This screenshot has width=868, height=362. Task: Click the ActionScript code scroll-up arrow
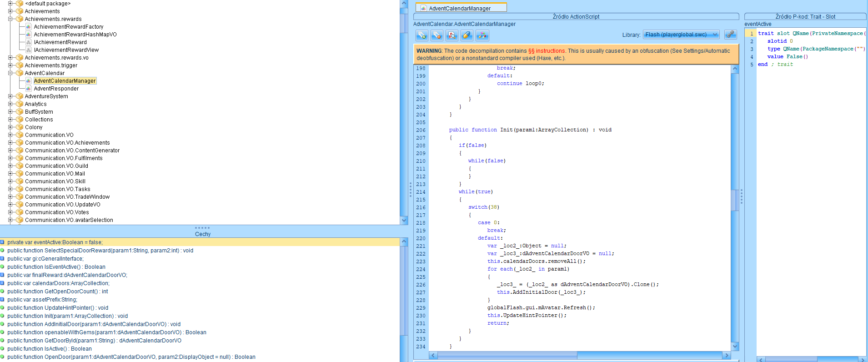(x=735, y=69)
